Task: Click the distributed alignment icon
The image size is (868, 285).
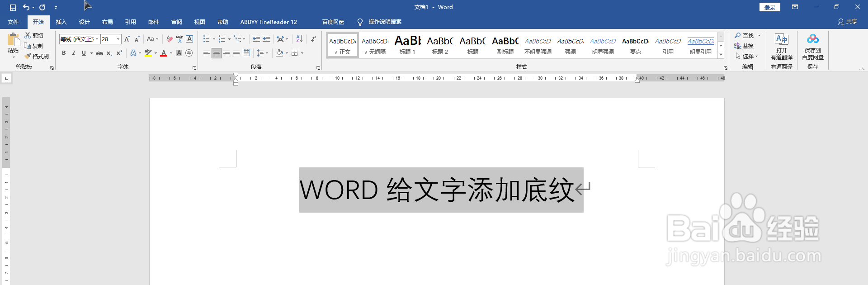Action: coord(246,53)
